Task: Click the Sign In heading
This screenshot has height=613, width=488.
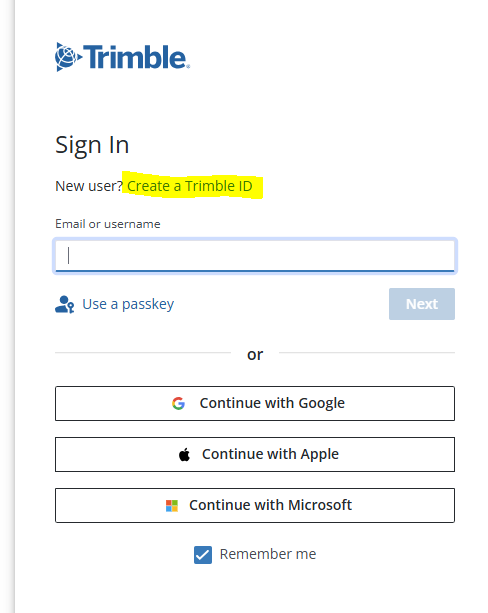Action: pos(92,145)
